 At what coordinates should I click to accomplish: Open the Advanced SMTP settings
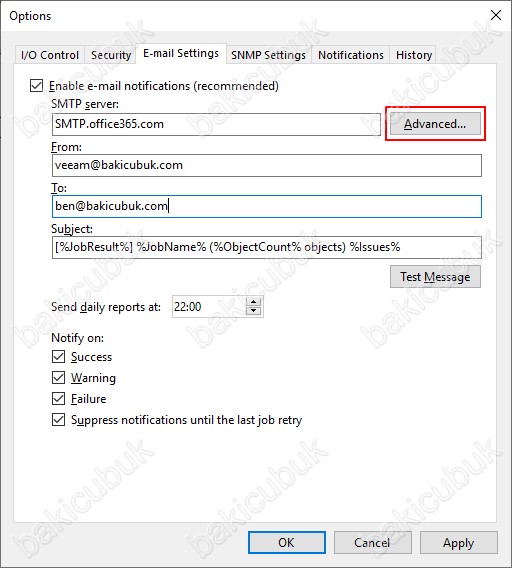pos(435,124)
